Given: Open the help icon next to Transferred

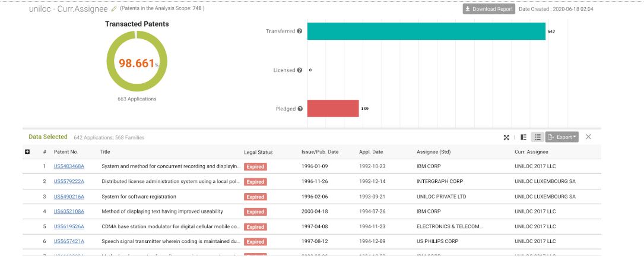Looking at the screenshot, I should [x=300, y=31].
